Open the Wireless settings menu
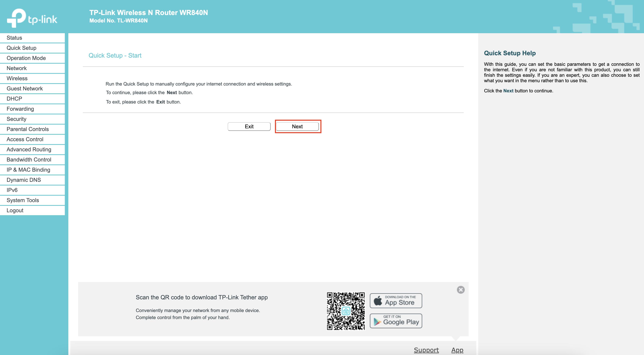644x355 pixels. pos(32,78)
